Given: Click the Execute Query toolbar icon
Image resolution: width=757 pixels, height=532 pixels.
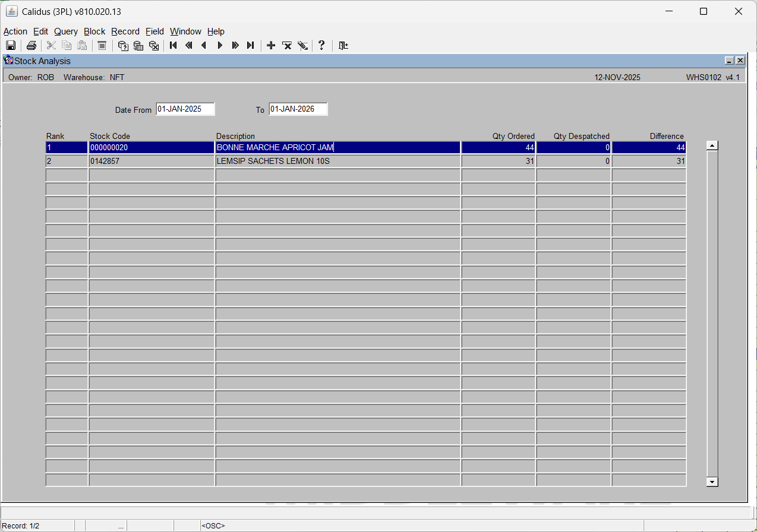Looking at the screenshot, I should point(138,46).
